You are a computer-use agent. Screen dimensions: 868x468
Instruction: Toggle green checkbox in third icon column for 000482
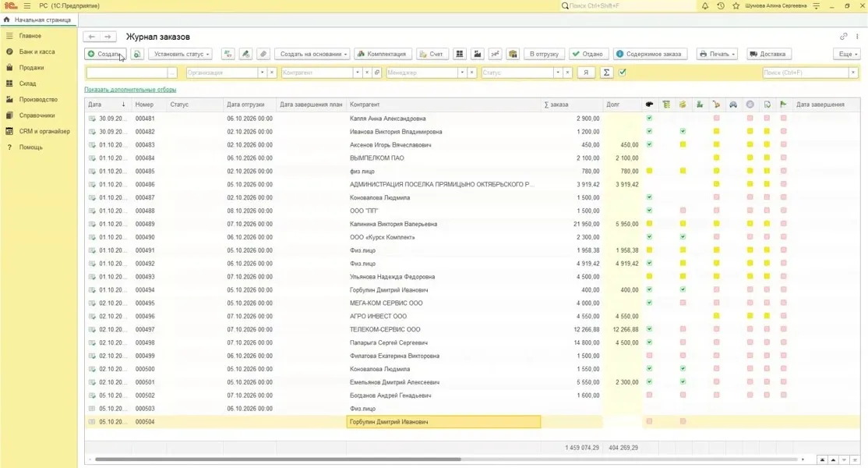[683, 131]
